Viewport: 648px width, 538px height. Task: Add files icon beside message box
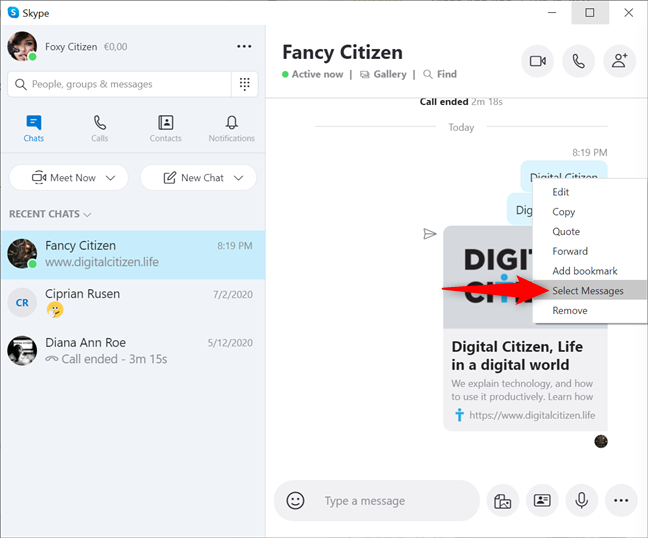click(503, 500)
